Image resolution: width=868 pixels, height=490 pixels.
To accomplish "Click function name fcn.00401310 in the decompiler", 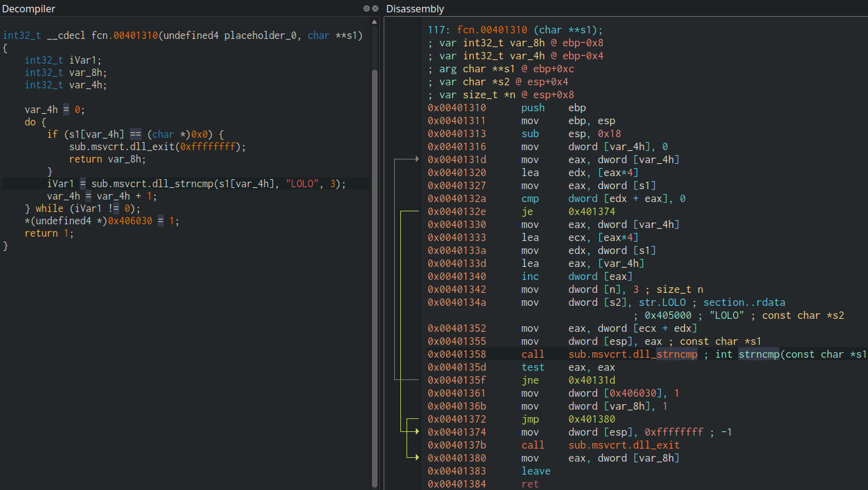I will pyautogui.click(x=125, y=35).
